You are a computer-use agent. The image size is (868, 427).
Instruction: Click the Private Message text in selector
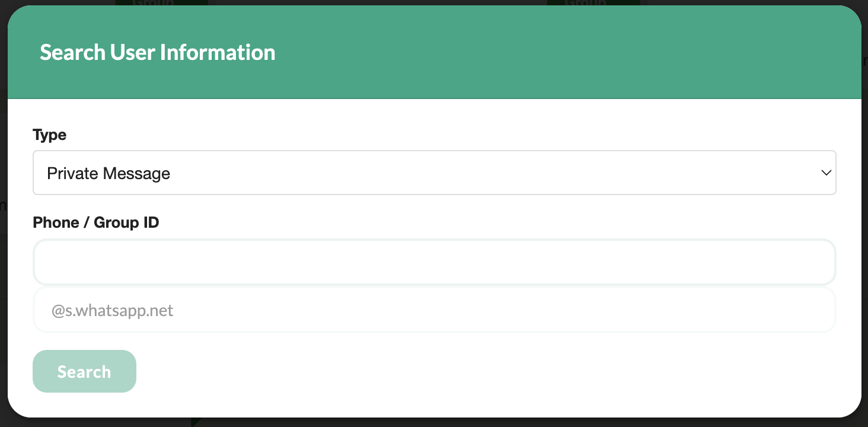point(108,173)
